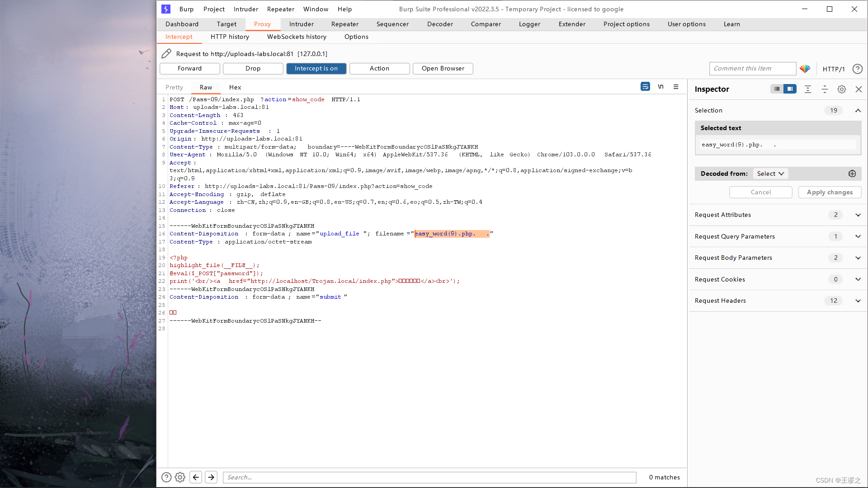Open the search settings gear icon
The width and height of the screenshot is (868, 488).
pos(180,477)
